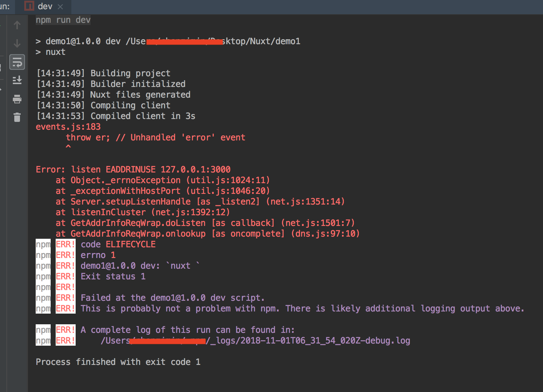Click '> nuxt' output line

coord(51,52)
